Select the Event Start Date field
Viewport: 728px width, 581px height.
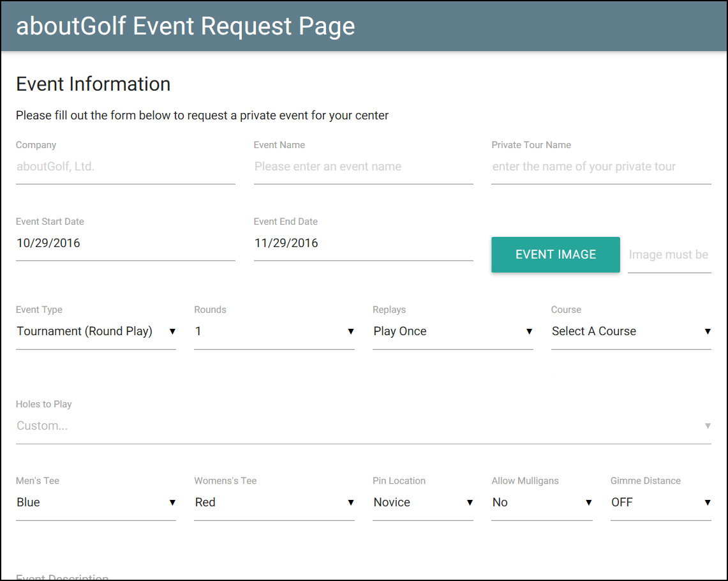point(125,243)
